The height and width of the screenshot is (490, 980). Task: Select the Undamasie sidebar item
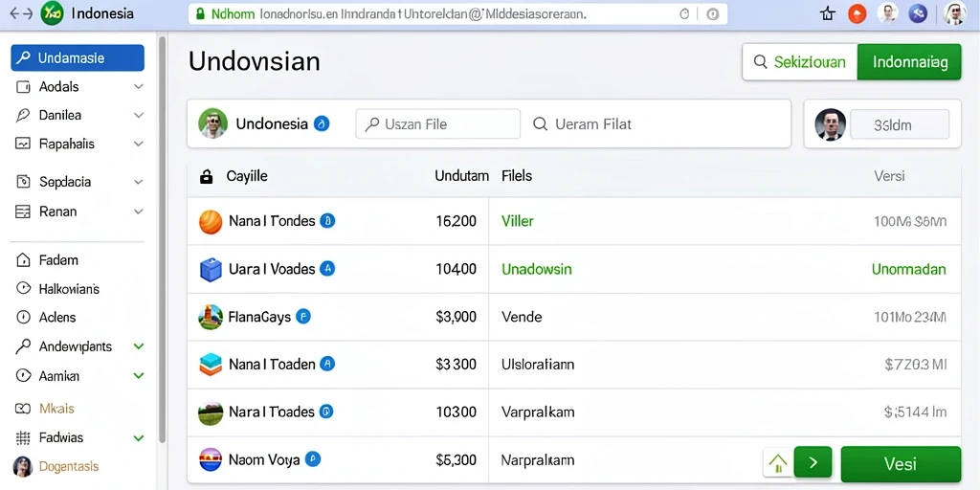(x=78, y=58)
